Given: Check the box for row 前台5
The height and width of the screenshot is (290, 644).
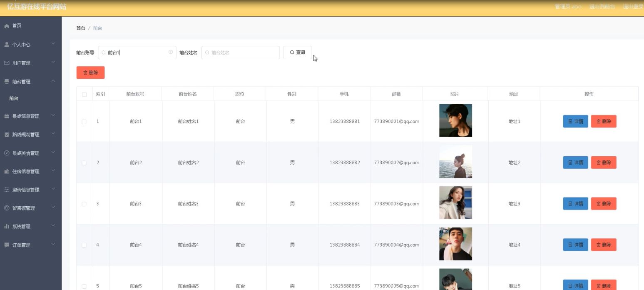Looking at the screenshot, I should [84, 286].
